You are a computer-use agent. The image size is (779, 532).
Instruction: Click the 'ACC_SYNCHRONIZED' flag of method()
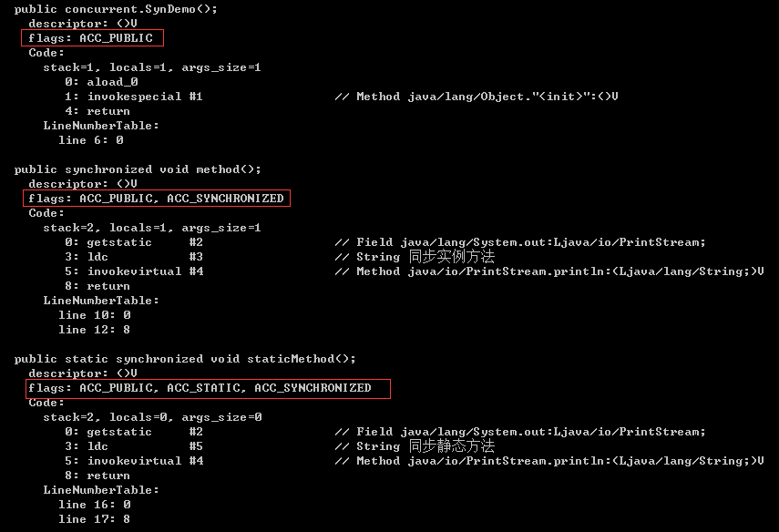coord(225,199)
